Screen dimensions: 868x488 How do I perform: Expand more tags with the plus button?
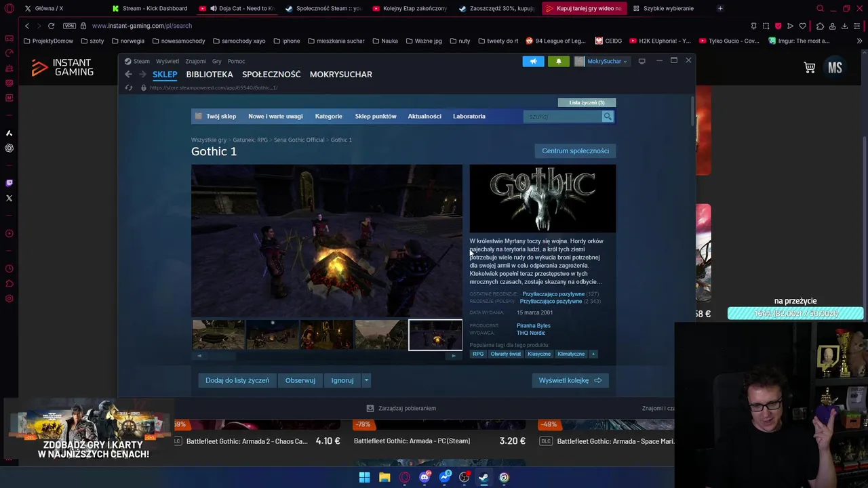[593, 354]
